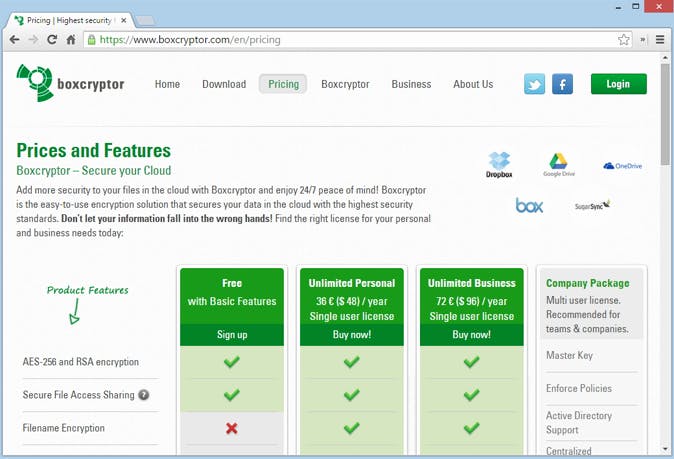This screenshot has width=674, height=459.
Task: Click the Enforce Policies feature text
Action: pos(579,388)
